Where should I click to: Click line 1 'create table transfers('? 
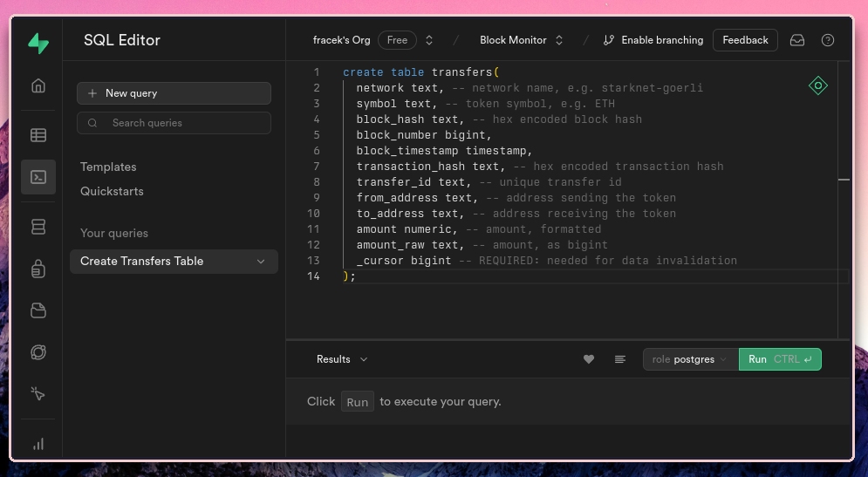420,72
